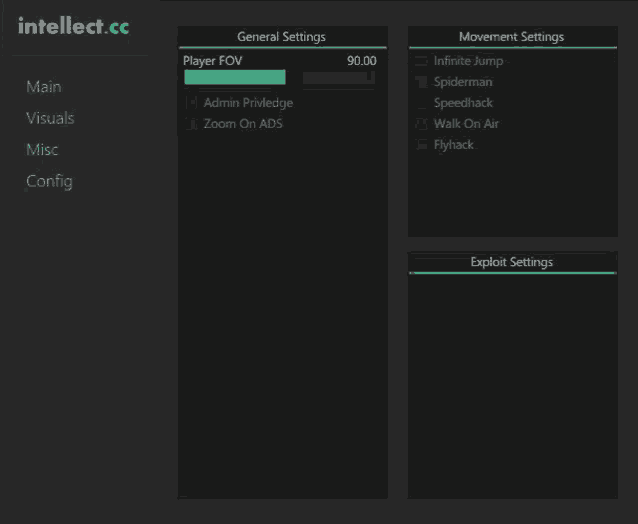Open the Main tab in sidebar

point(43,87)
